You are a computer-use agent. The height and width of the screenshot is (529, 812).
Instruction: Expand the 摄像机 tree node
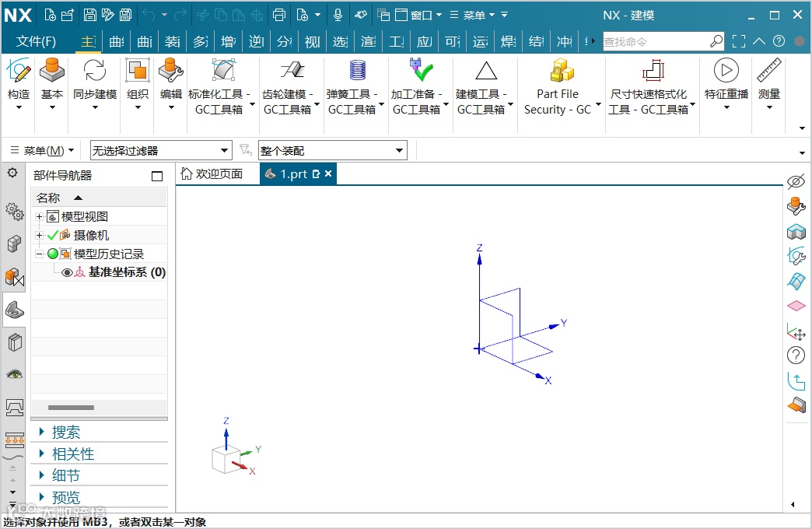(40, 235)
